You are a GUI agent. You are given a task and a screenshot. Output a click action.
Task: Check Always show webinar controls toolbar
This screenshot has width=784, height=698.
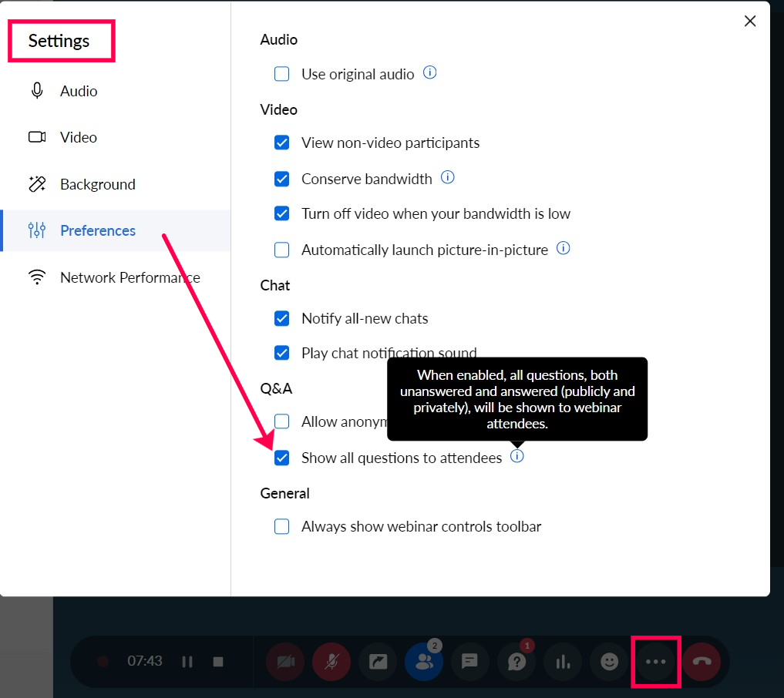coord(282,527)
